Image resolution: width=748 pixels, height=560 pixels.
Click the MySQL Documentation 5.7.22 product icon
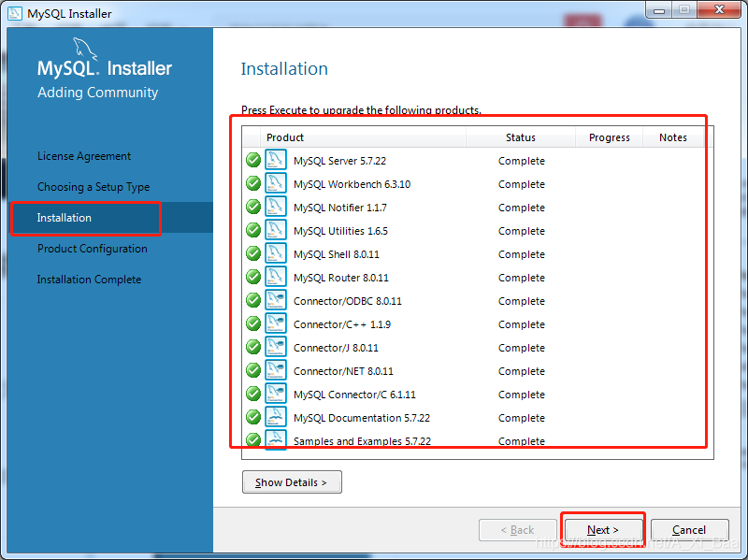pyautogui.click(x=276, y=417)
